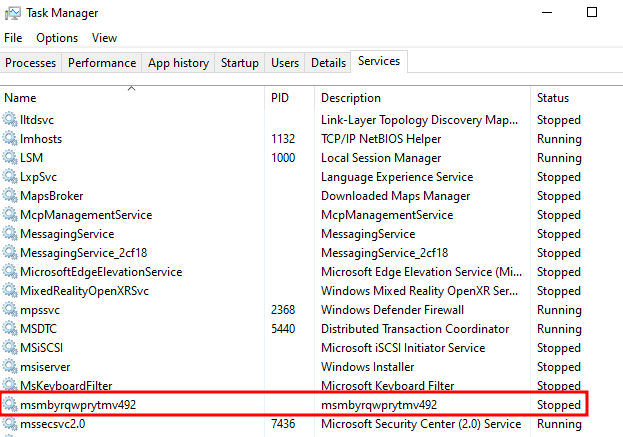Image resolution: width=623 pixels, height=437 pixels.
Task: Click the MapsBroker service icon
Action: 11,196
